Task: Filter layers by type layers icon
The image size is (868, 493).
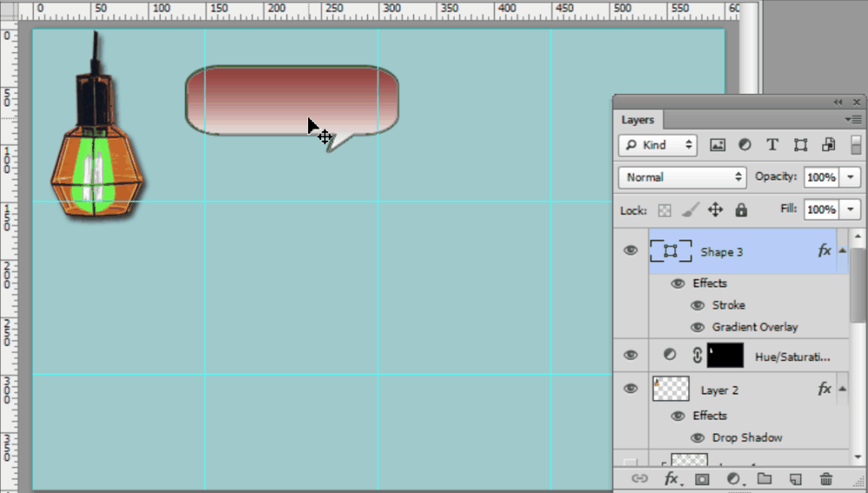Action: tap(773, 145)
